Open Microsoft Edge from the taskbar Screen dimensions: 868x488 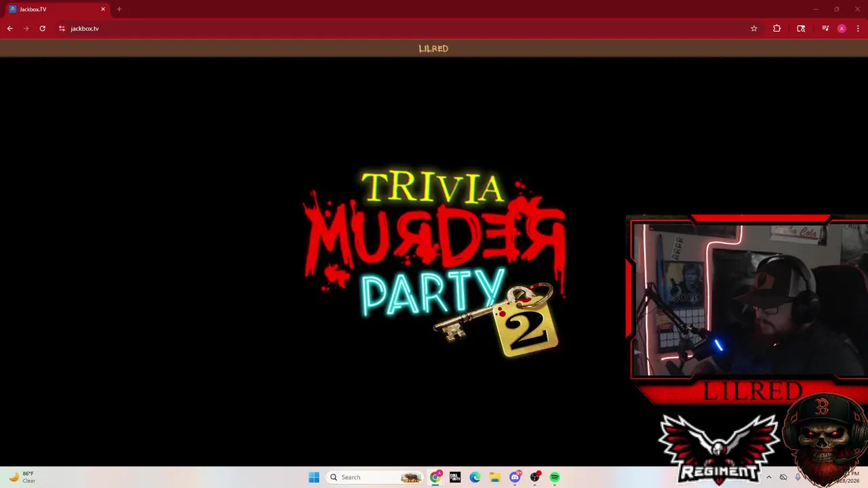tap(475, 477)
